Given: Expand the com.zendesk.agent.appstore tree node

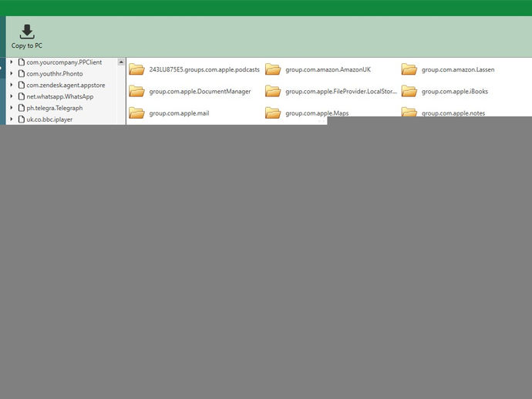Looking at the screenshot, I should 12,85.
